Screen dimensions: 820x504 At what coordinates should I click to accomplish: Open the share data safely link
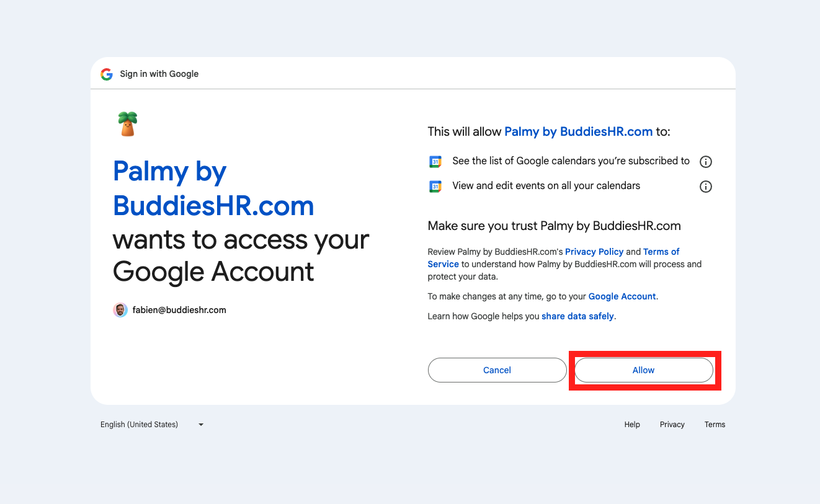(577, 316)
